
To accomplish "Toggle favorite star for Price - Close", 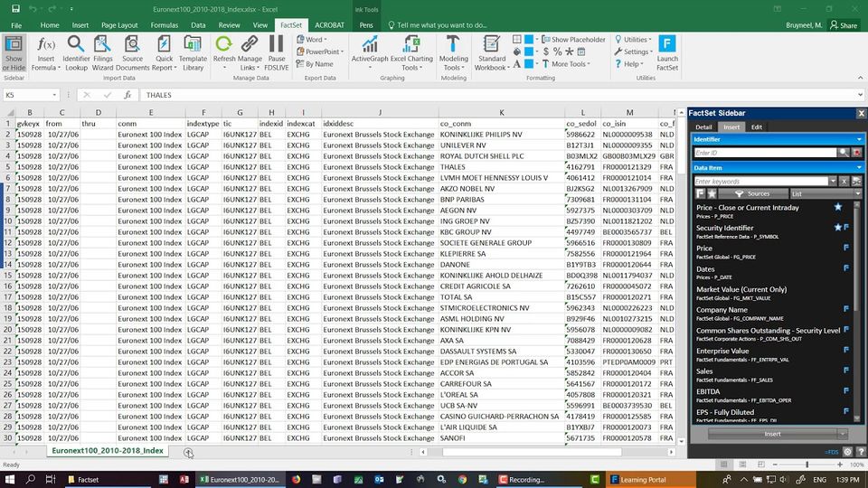I will click(838, 207).
